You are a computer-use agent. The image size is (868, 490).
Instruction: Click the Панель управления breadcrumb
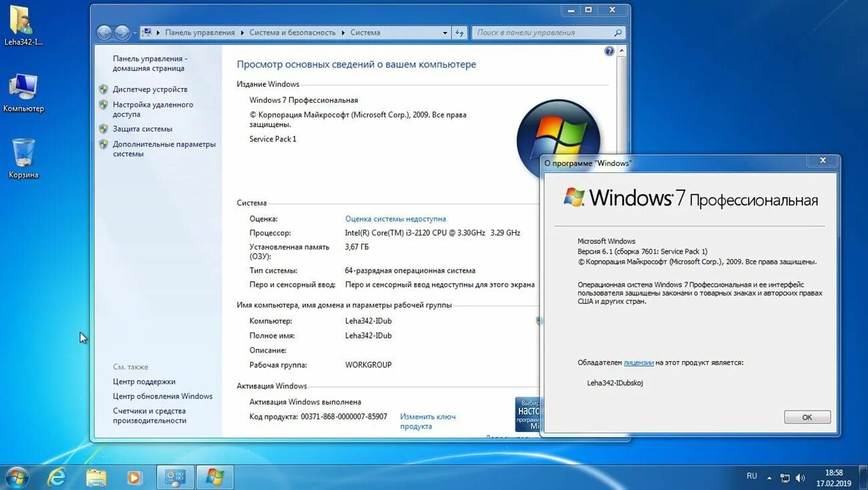pos(200,33)
